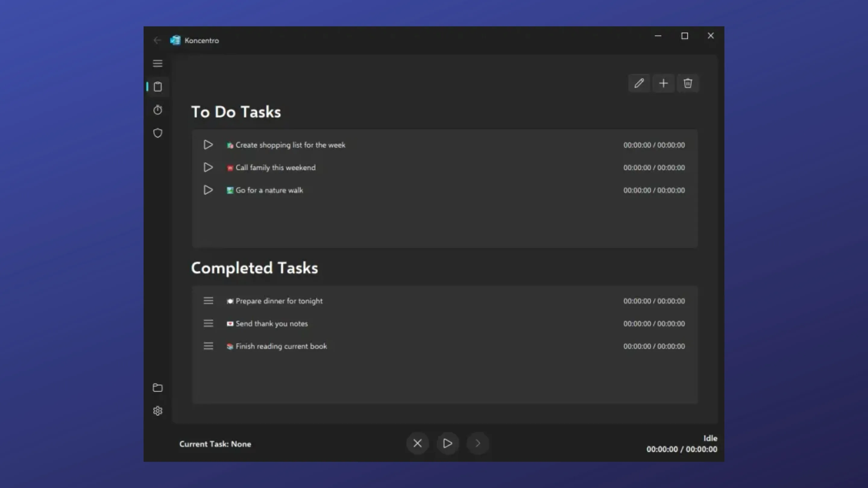Viewport: 868px width, 488px height.
Task: Close the Koncentro window
Action: coord(711,36)
